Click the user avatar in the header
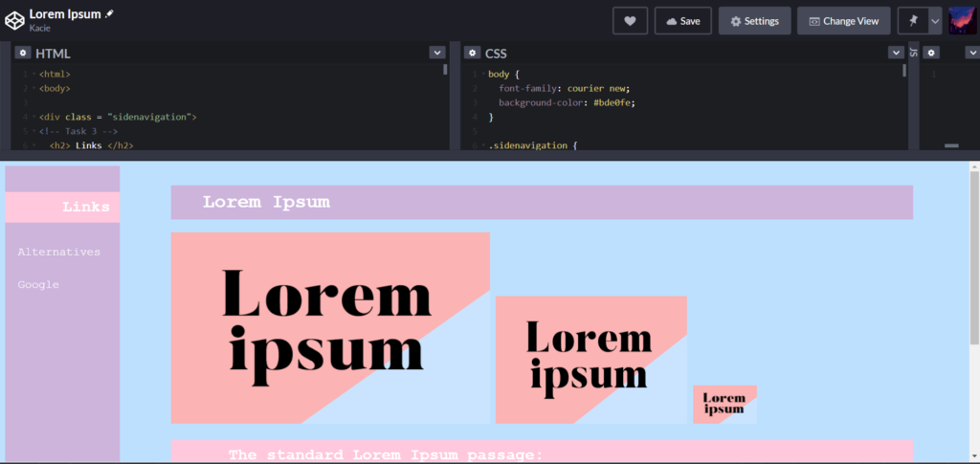 962,21
